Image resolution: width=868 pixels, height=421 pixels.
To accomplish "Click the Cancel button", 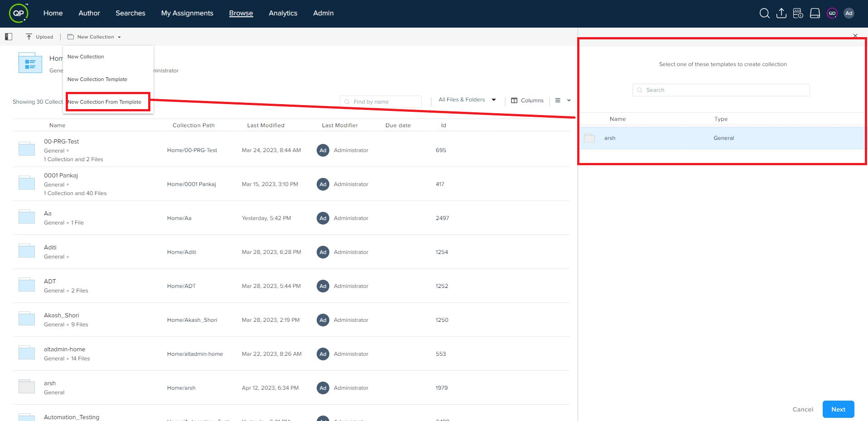I will [803, 409].
